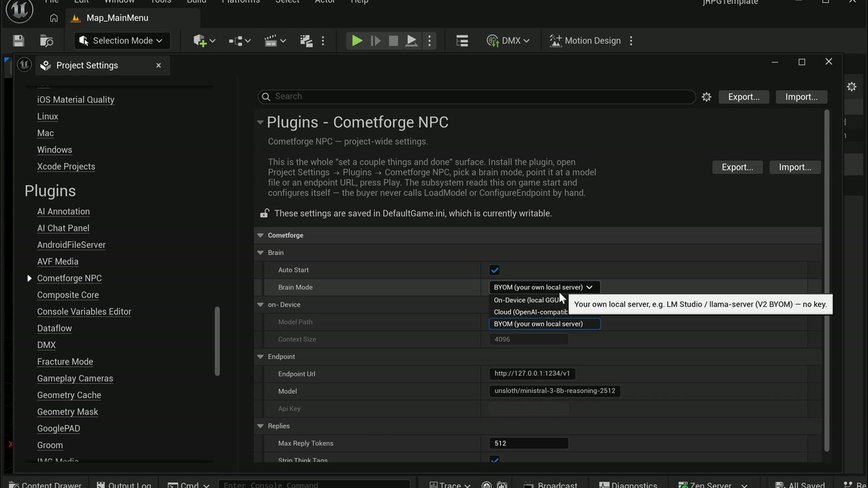Switch to the Map_MainMenu tab
868x488 pixels.
click(117, 18)
